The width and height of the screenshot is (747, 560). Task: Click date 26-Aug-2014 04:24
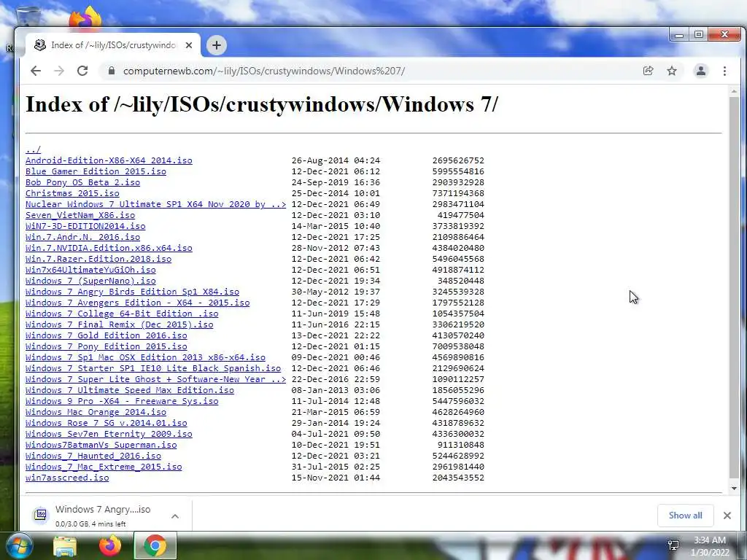(x=336, y=160)
